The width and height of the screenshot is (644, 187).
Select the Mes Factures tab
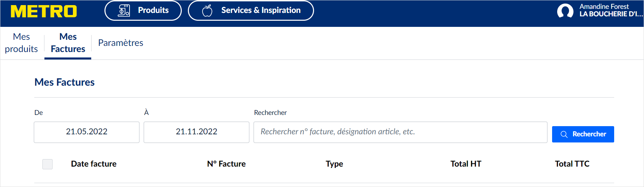tap(68, 43)
